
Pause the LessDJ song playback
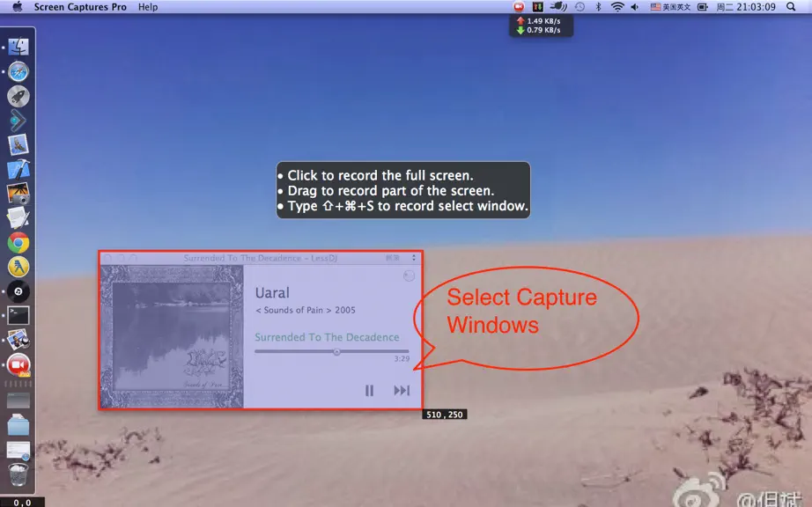[x=369, y=391]
